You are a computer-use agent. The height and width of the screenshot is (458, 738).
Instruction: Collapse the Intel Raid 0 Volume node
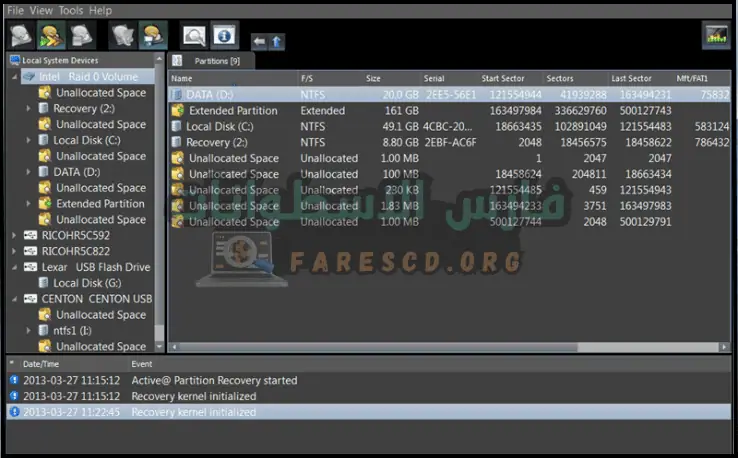coord(14,77)
